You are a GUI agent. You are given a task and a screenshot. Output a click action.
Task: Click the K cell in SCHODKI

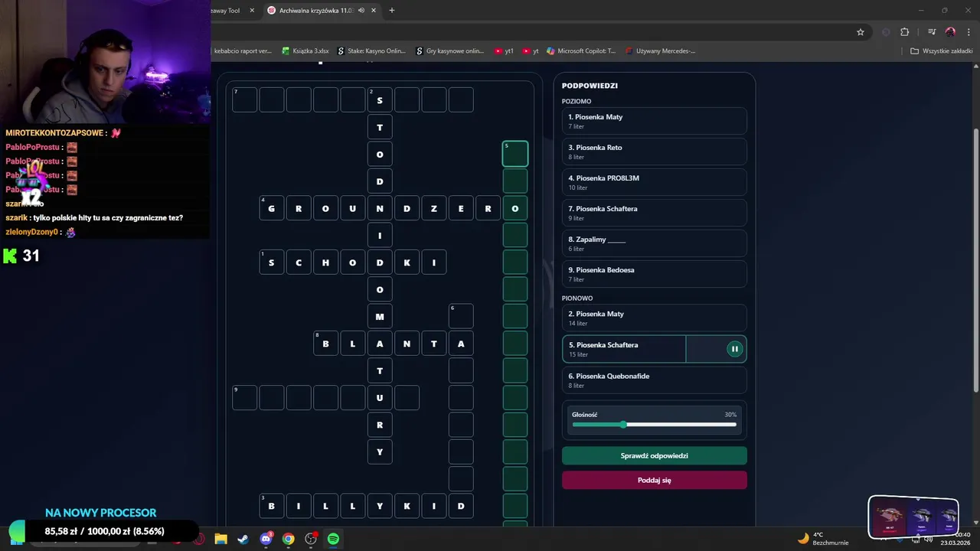point(407,262)
